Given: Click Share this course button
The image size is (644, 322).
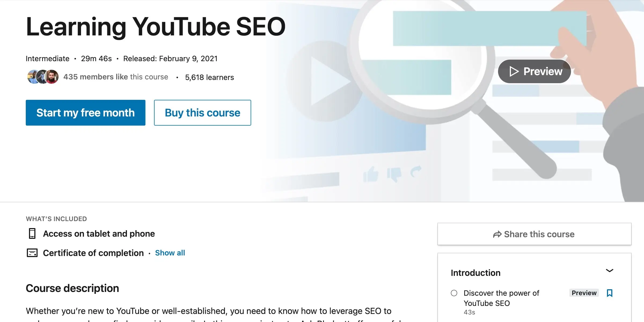Looking at the screenshot, I should click(x=534, y=234).
